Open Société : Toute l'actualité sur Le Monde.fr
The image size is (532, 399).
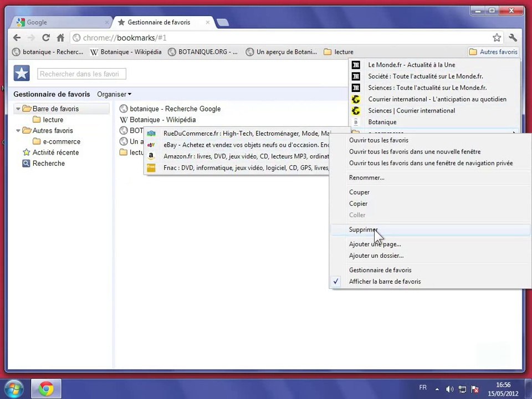(x=434, y=76)
